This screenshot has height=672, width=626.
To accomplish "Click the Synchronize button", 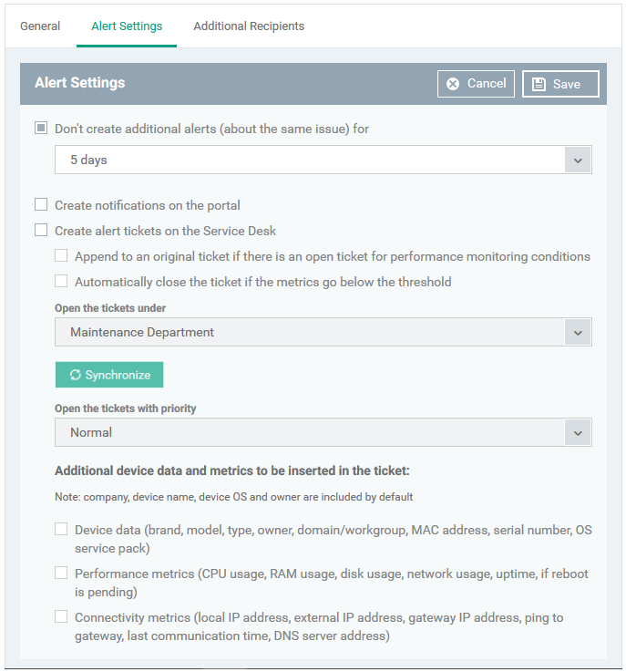I will tap(109, 375).
